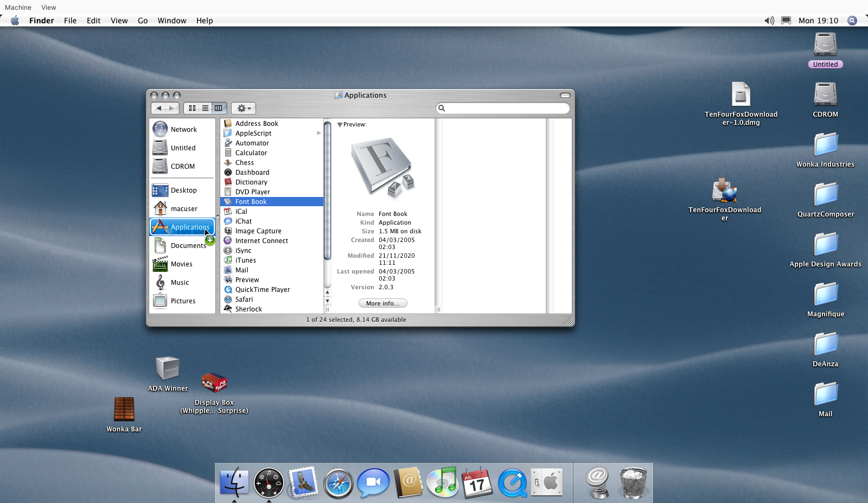This screenshot has height=503, width=868.
Task: Go forward in Finder history
Action: click(172, 108)
